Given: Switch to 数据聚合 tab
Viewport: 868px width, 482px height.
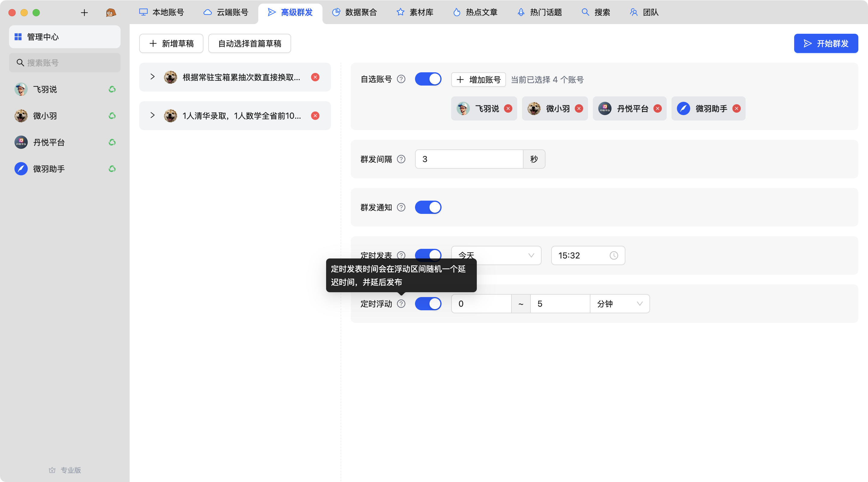Looking at the screenshot, I should tap(354, 12).
